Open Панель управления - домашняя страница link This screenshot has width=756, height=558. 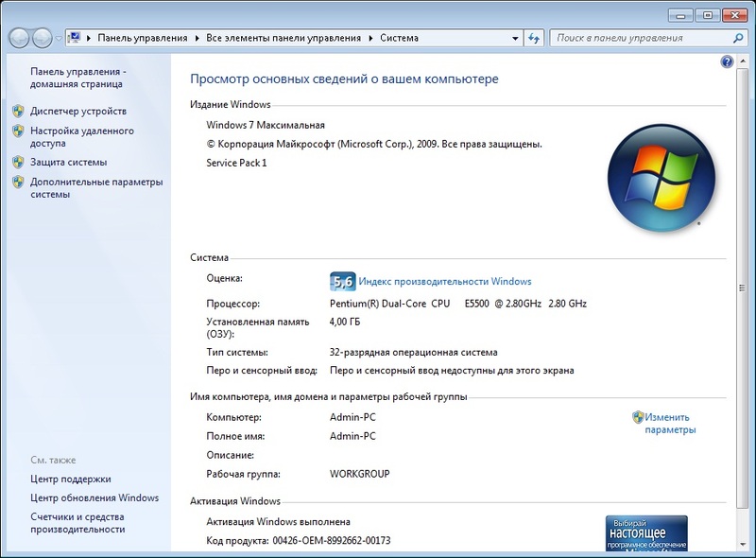pyautogui.click(x=77, y=78)
